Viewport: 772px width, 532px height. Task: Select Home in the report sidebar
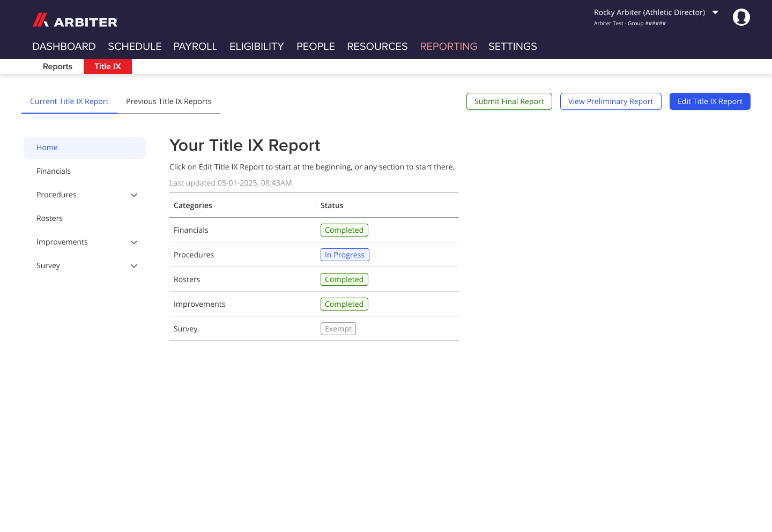point(47,147)
